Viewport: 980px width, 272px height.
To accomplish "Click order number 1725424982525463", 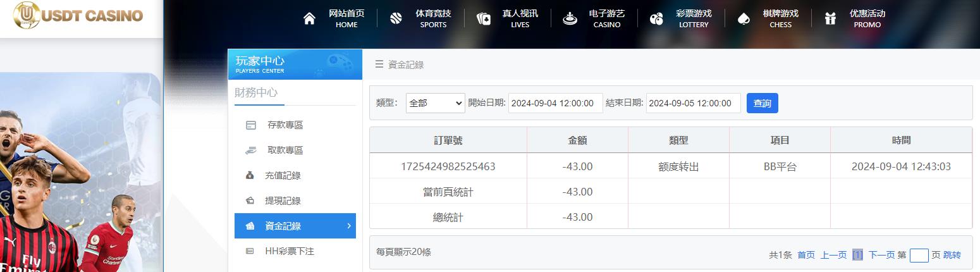I will (x=448, y=166).
